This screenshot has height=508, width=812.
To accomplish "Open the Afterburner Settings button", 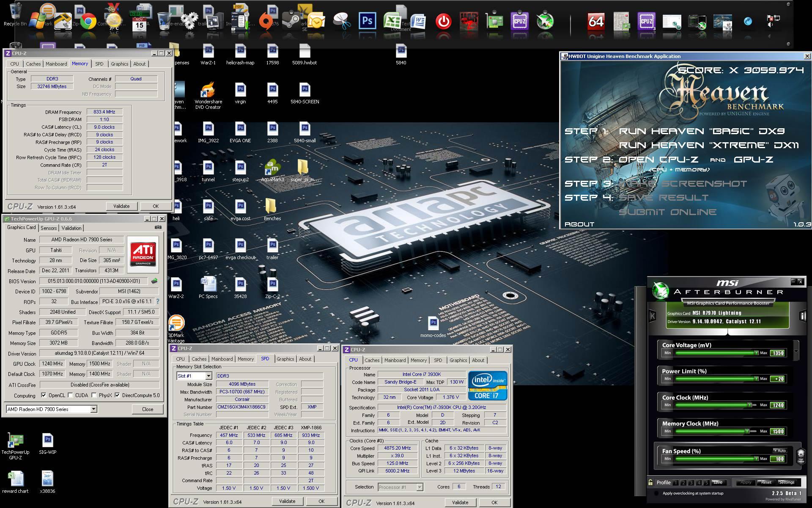I will click(786, 483).
